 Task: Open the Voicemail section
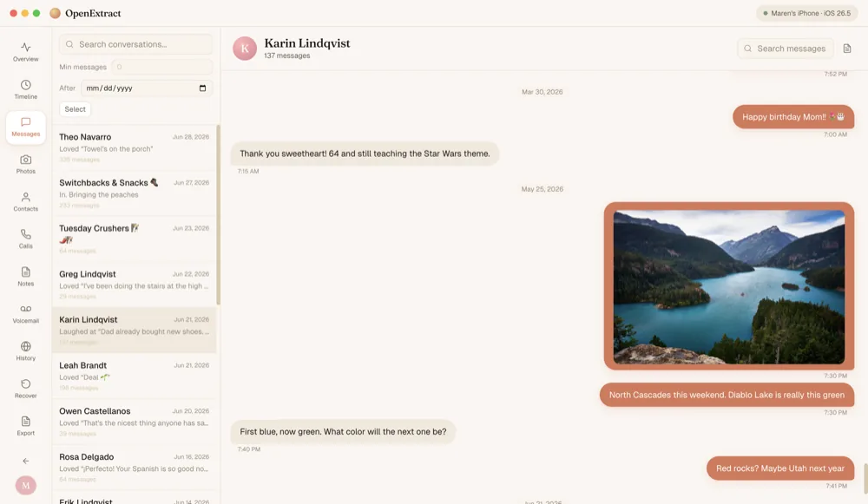tap(25, 314)
